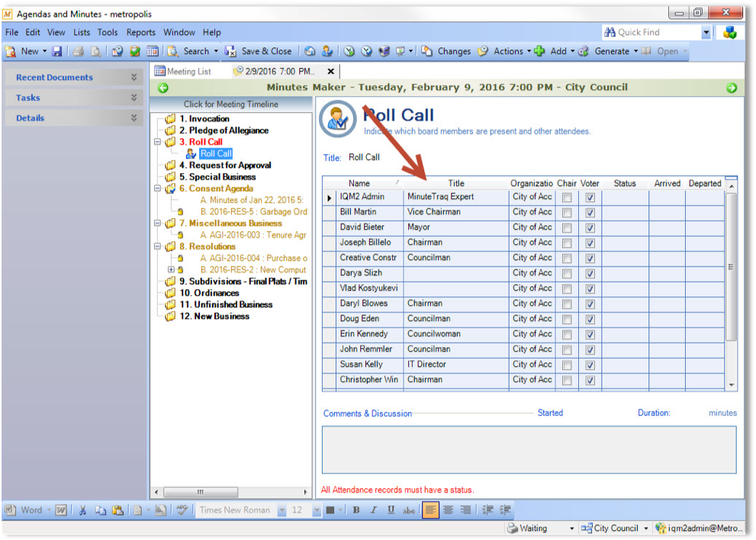
Task: Click Save & Close button
Action: click(x=259, y=51)
